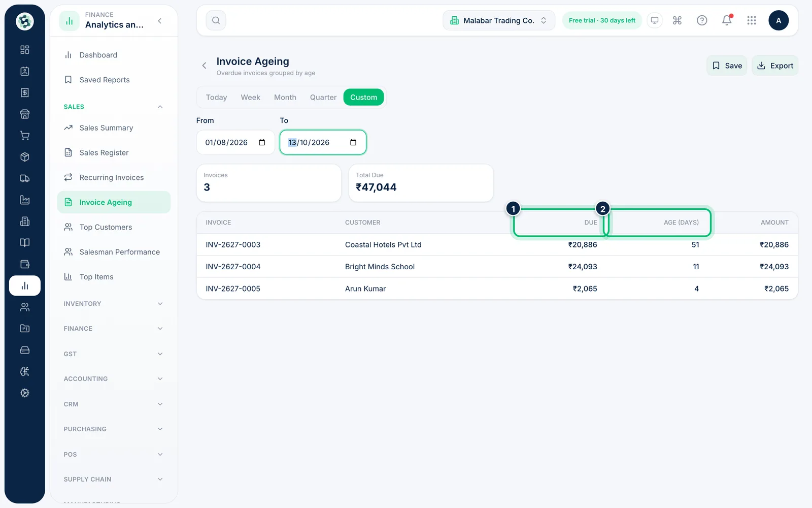Open the two-people icon in left rail

tap(24, 307)
